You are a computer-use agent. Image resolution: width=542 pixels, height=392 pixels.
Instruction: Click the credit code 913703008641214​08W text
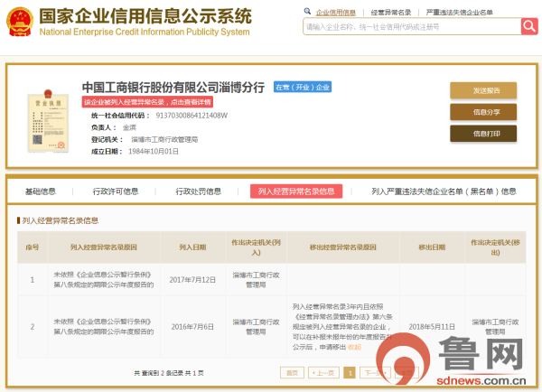192,116
